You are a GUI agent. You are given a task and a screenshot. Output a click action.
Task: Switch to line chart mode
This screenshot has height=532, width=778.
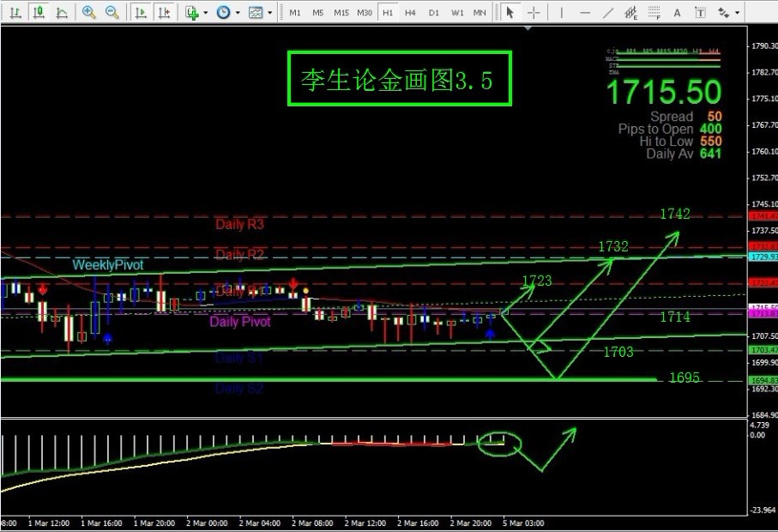[61, 13]
